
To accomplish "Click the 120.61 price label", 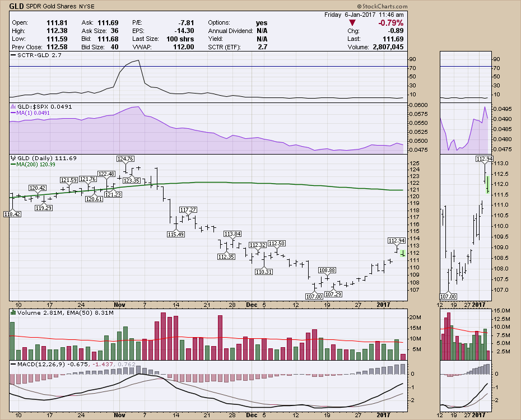I will point(94,199).
